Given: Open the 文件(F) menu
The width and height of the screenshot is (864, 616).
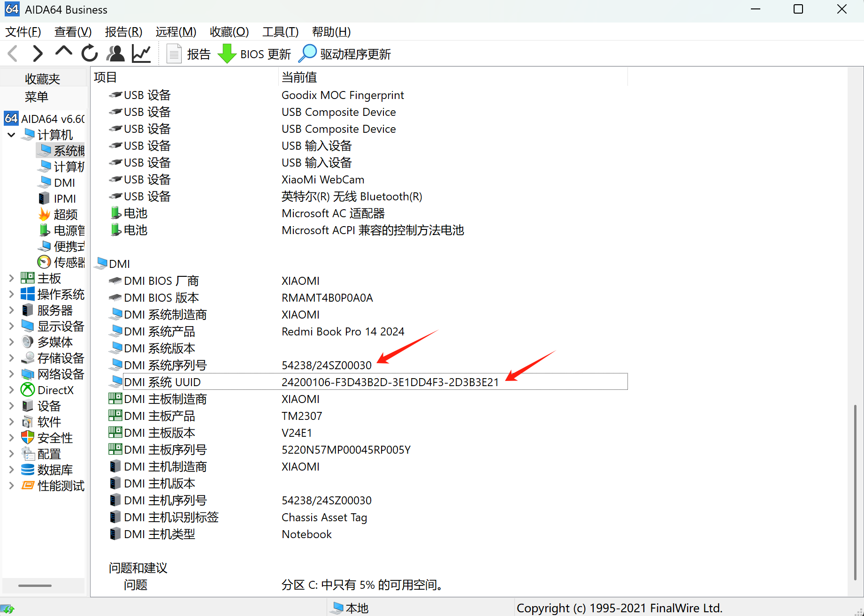Looking at the screenshot, I should point(23,32).
